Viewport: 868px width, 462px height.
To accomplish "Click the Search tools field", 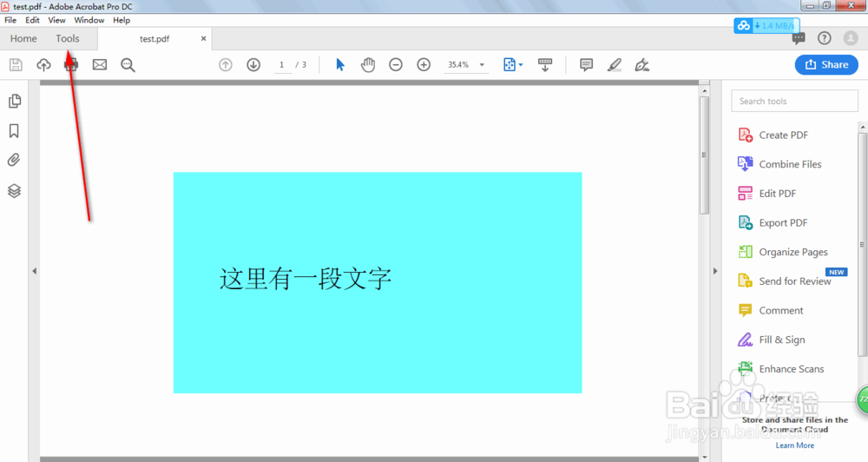I will 794,101.
